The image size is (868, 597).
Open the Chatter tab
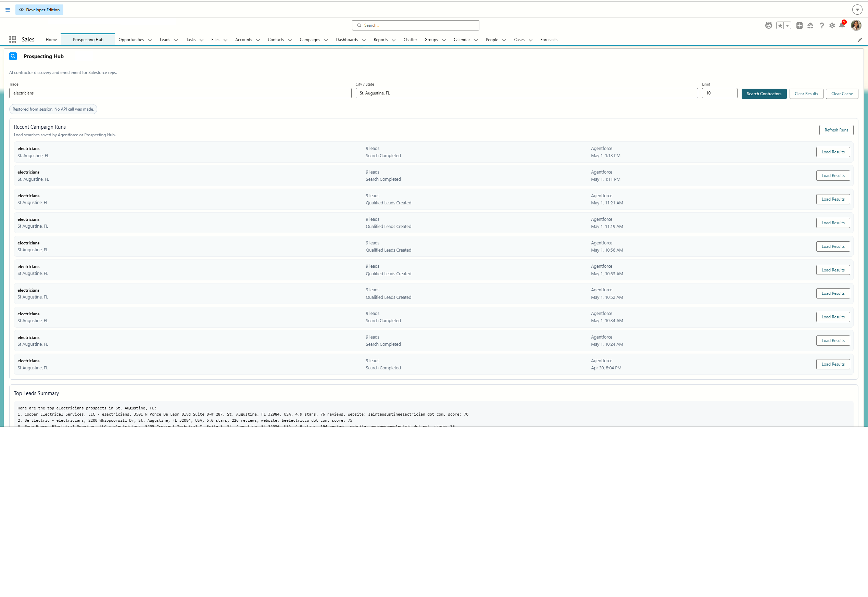tap(410, 40)
